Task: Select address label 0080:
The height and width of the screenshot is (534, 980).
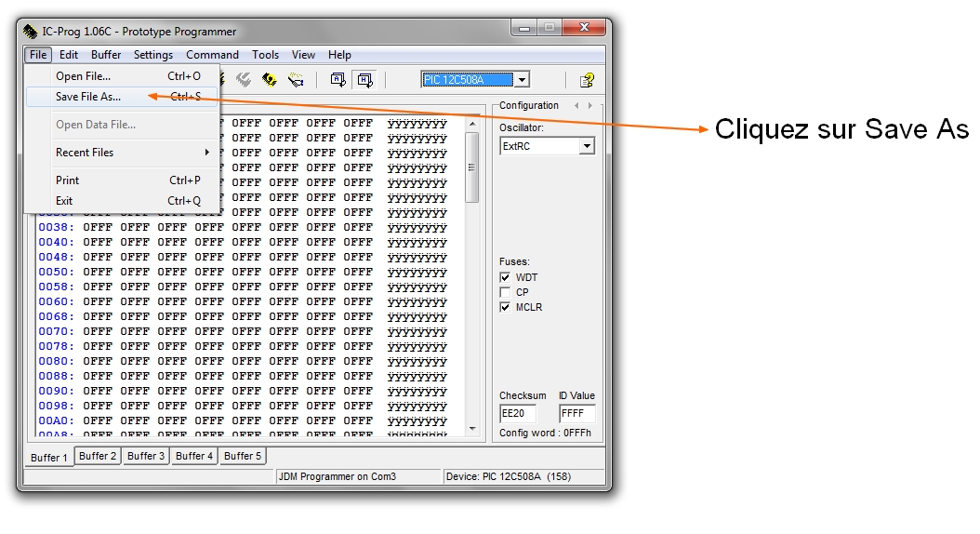Action: click(56, 361)
